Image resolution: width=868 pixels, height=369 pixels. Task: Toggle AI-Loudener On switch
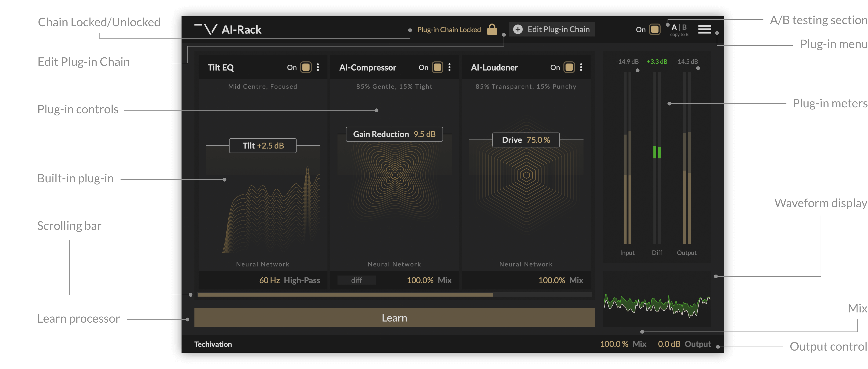tap(569, 67)
